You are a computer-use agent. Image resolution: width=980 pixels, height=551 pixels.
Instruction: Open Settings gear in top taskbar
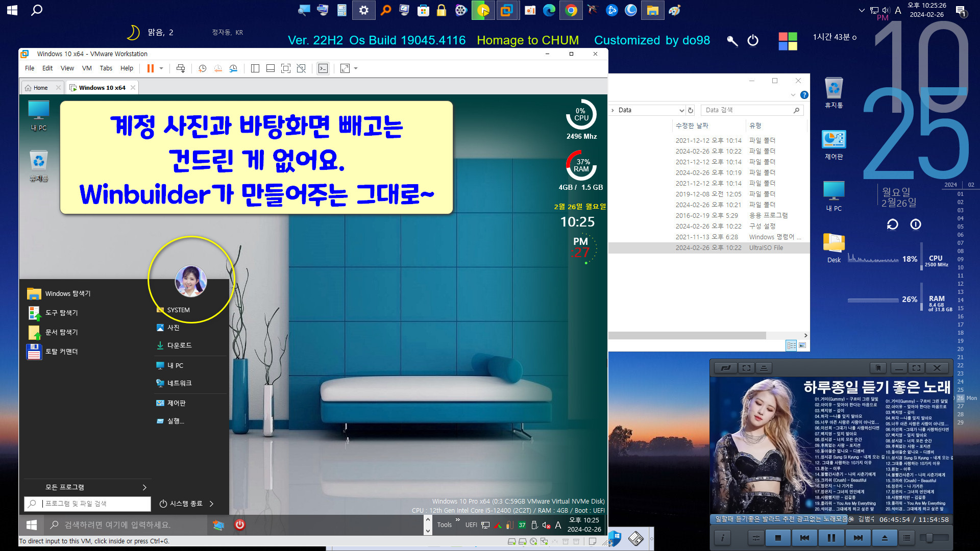[x=364, y=10]
